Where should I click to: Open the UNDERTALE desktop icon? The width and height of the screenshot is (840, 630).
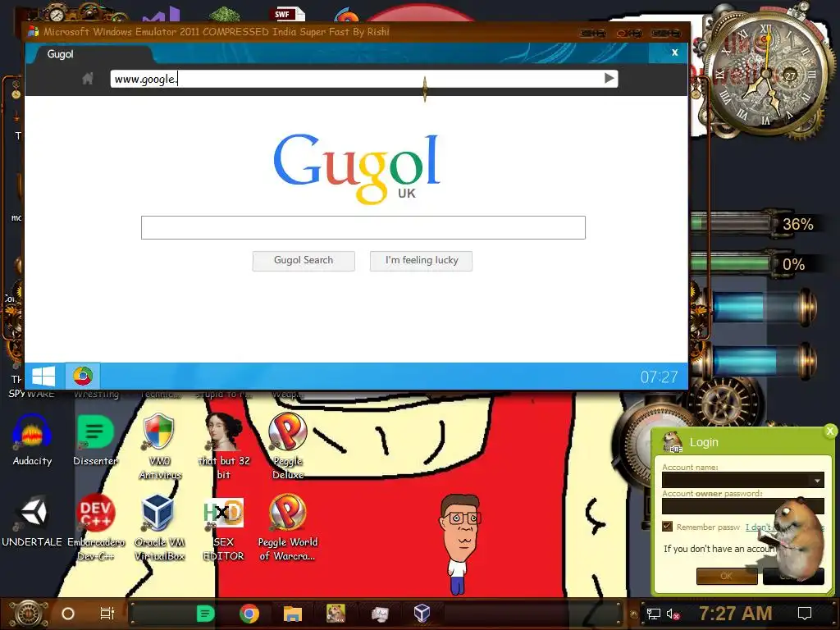tap(32, 521)
